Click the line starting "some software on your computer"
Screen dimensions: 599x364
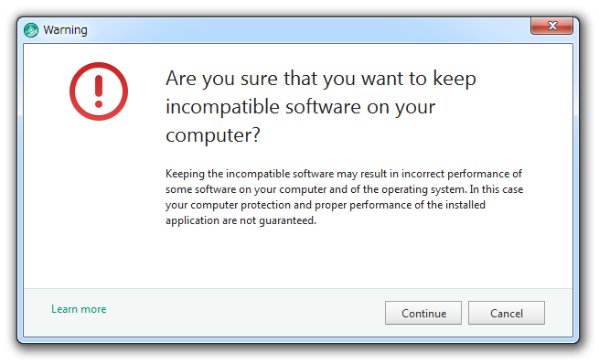click(344, 189)
